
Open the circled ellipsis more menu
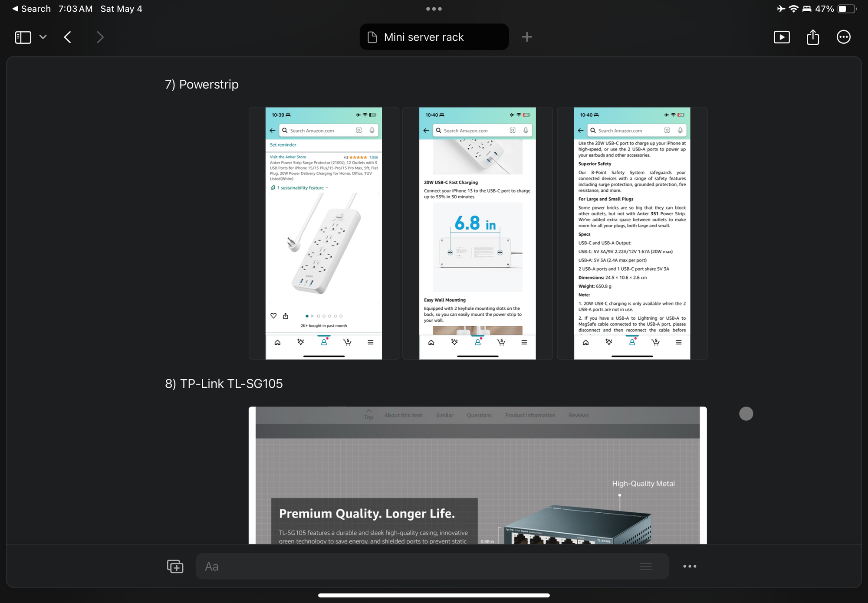click(x=843, y=37)
